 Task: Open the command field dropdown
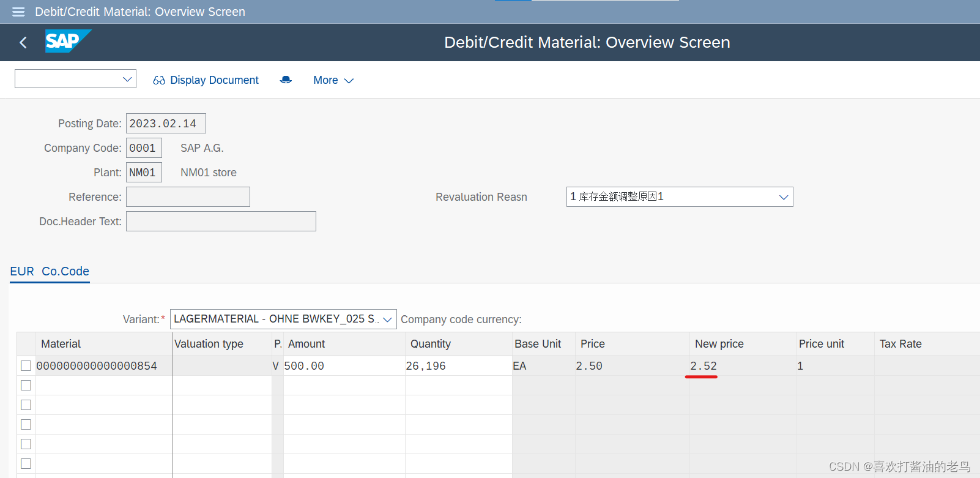point(127,79)
